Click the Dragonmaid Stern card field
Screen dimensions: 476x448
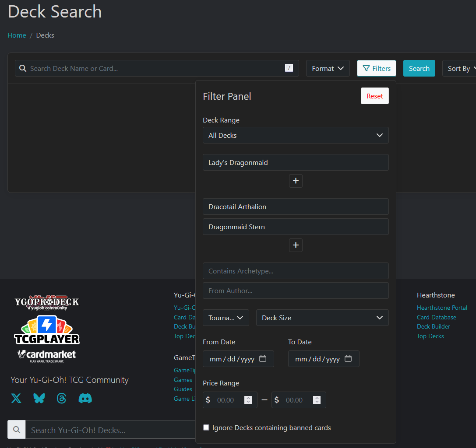tap(296, 227)
